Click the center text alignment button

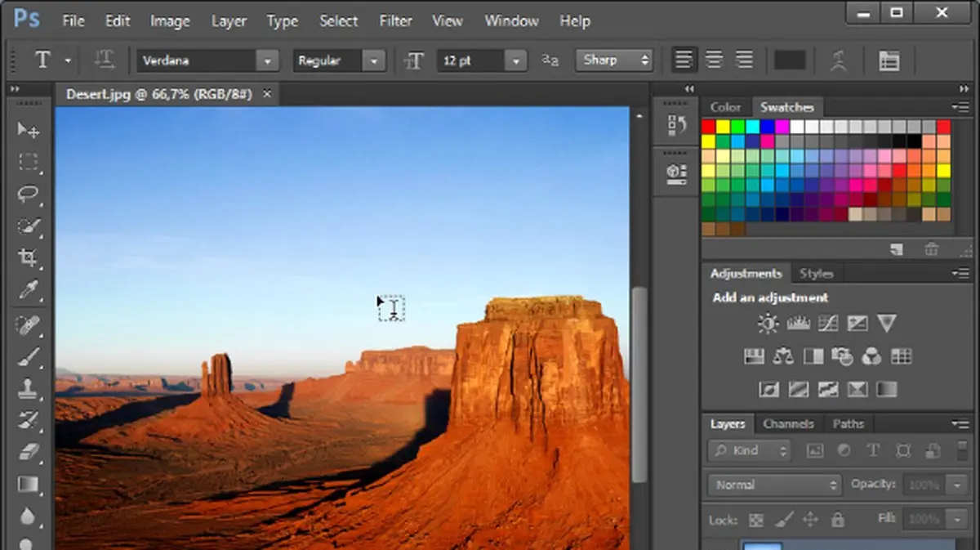[x=714, y=60]
